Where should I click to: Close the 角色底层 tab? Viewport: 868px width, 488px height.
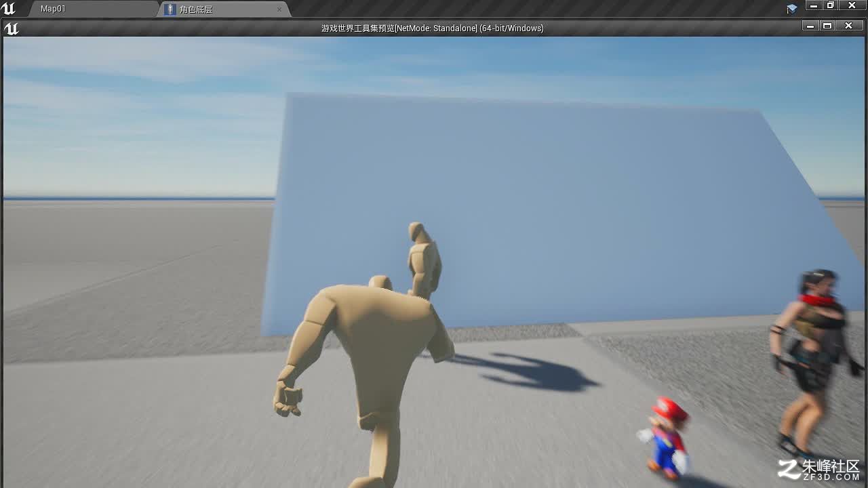tap(279, 9)
